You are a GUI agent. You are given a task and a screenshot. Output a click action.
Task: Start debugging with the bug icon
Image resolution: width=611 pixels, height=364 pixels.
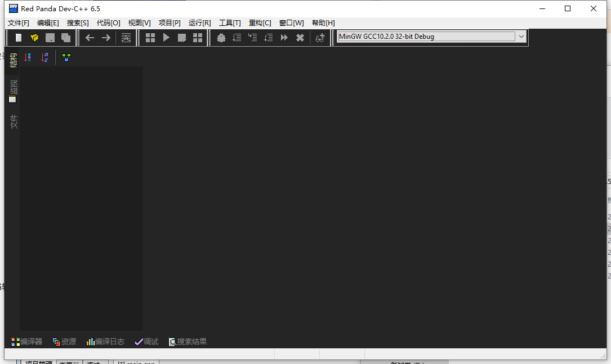pos(221,38)
